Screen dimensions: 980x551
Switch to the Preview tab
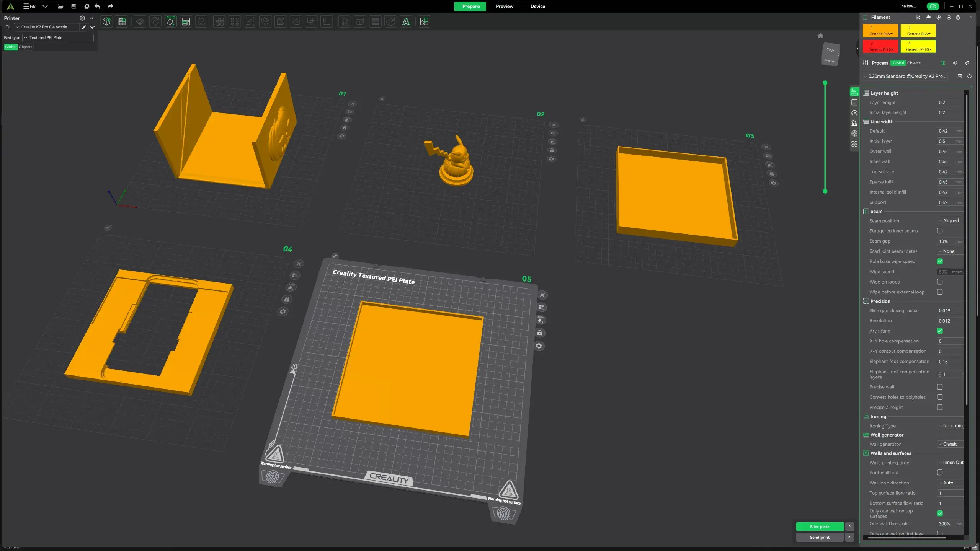[x=504, y=6]
